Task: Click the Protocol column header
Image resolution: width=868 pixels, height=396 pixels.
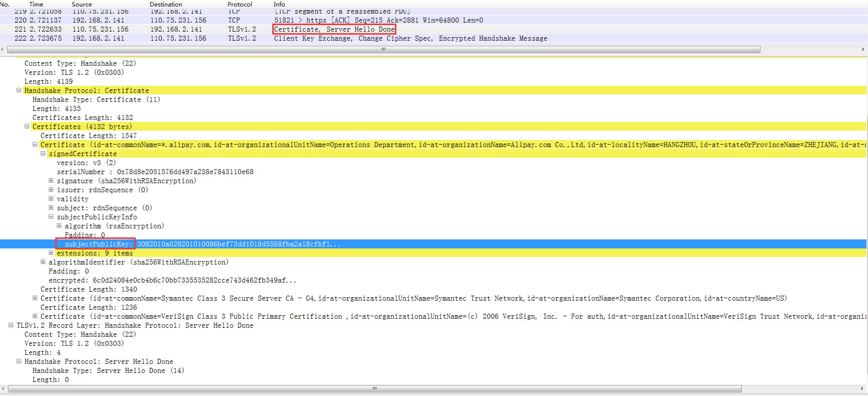Action: [240, 4]
